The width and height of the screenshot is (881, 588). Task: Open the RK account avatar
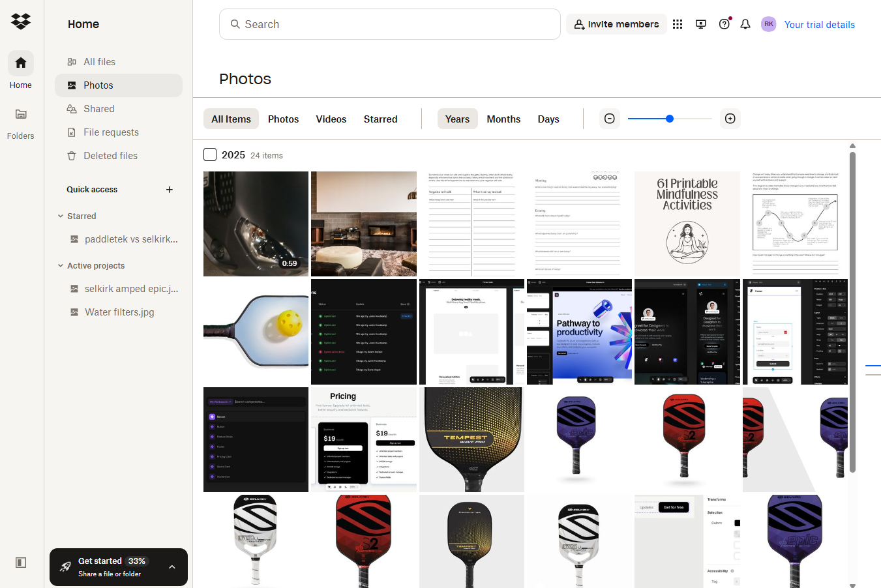click(769, 24)
